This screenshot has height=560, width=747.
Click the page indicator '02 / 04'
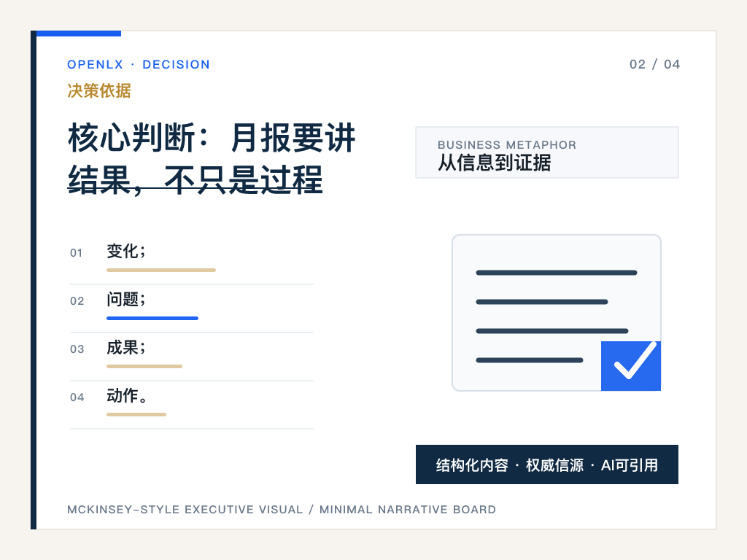(x=654, y=64)
